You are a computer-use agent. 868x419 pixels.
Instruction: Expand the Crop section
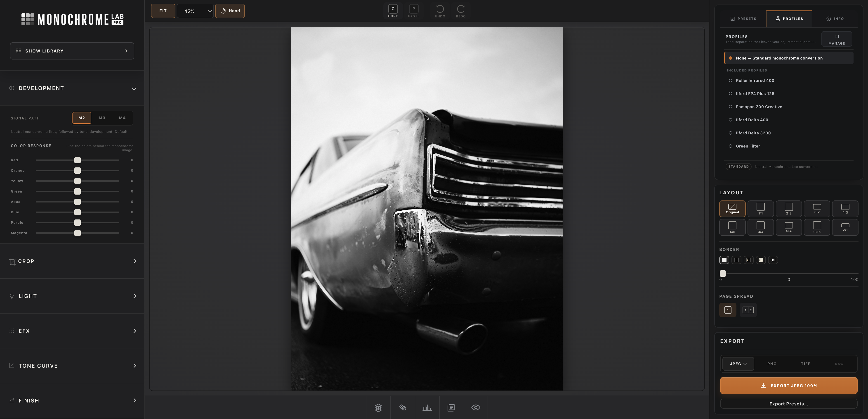pos(72,261)
